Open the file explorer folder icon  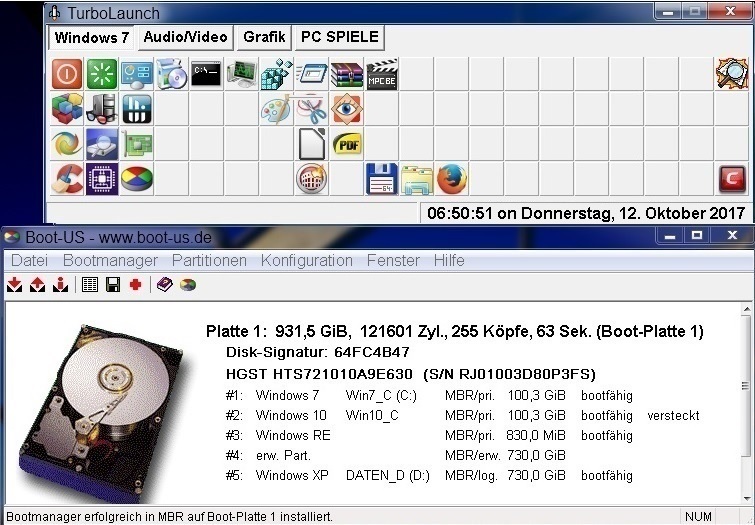(417, 179)
